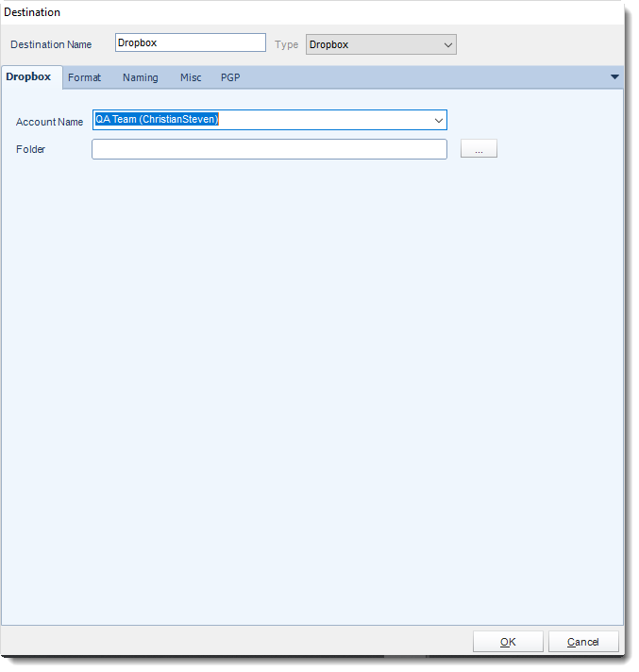The image size is (639, 672).
Task: Click inside the Folder input field
Action: [269, 149]
